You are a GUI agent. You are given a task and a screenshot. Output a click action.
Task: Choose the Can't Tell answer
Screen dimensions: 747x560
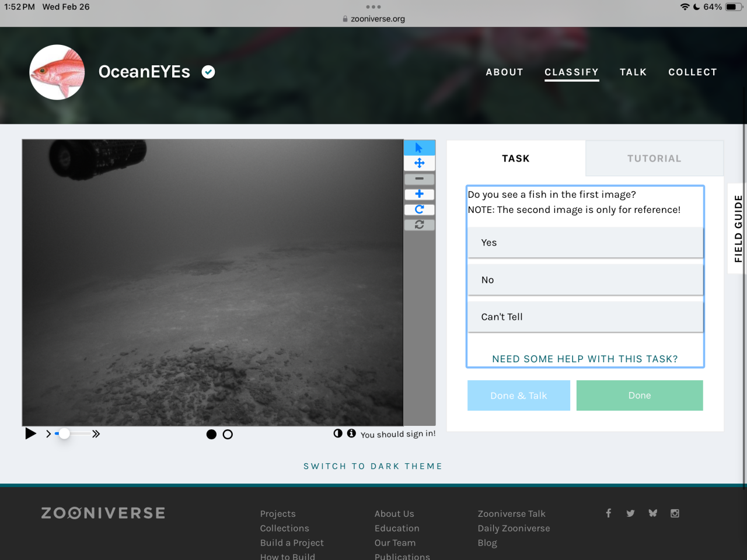pyautogui.click(x=585, y=317)
